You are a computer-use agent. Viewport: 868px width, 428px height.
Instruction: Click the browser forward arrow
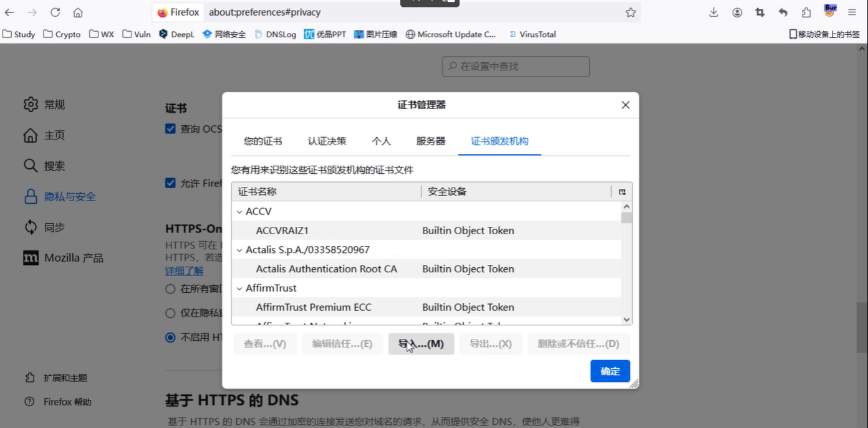[32, 12]
